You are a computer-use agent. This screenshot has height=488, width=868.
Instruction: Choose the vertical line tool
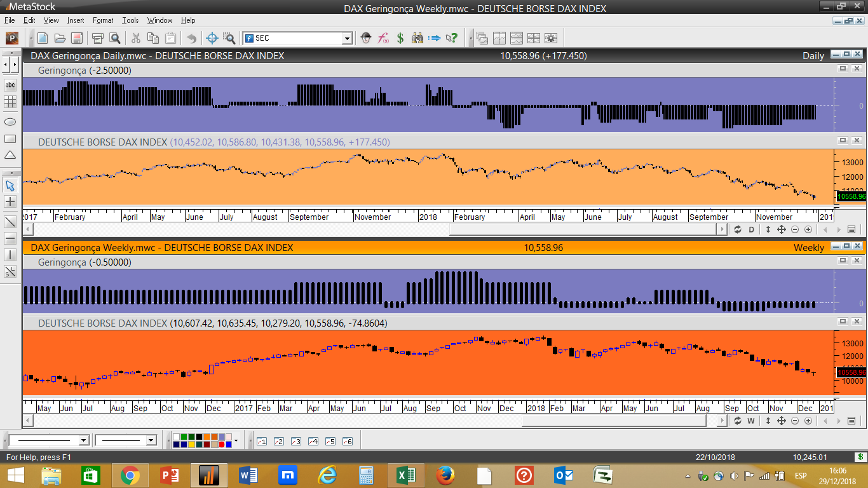tap(10, 255)
